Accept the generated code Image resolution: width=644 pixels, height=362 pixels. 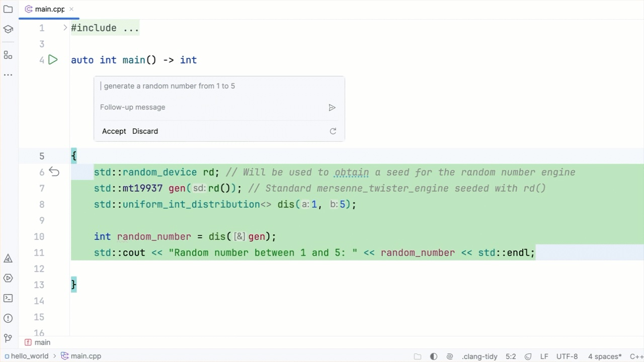(114, 131)
